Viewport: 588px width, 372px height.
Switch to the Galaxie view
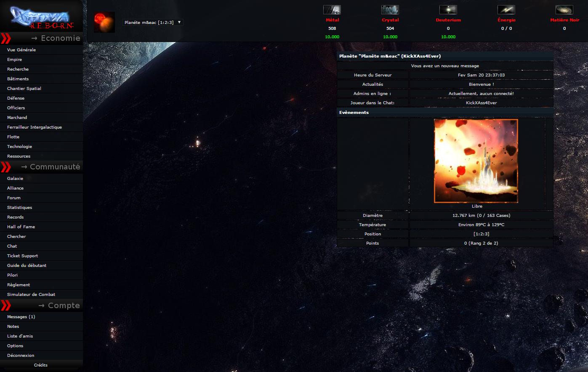(15, 178)
